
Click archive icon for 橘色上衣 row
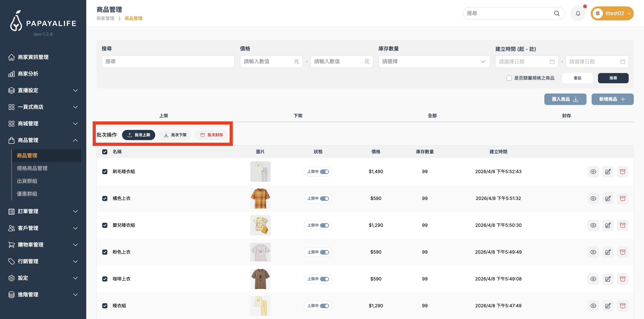[622, 198]
